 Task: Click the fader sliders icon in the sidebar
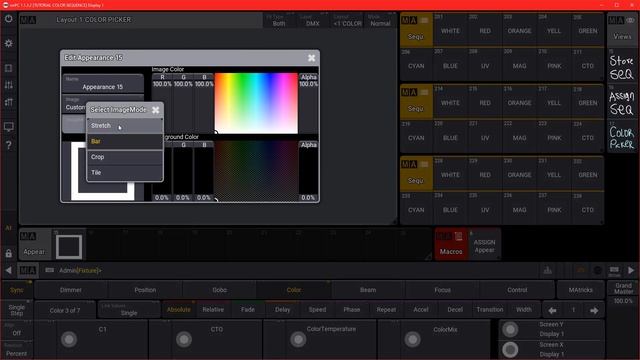(x=9, y=85)
